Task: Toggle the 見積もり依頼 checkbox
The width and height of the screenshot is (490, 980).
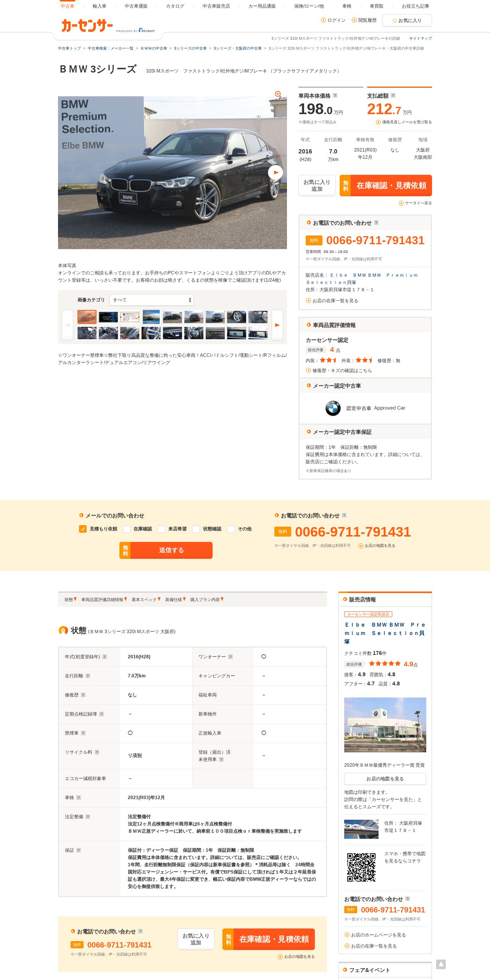Action: click(83, 529)
